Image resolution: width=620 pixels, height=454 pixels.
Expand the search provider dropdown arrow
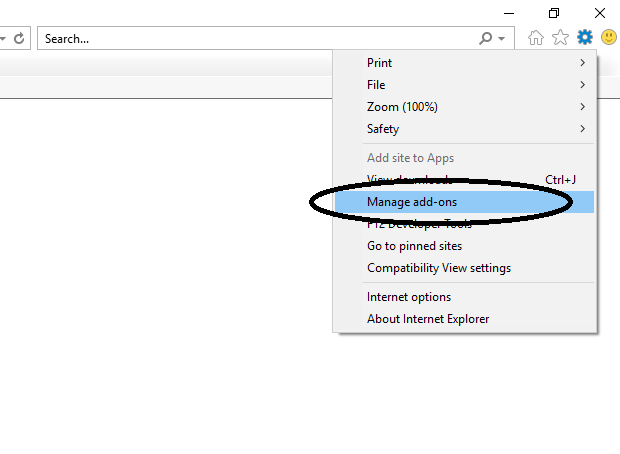click(x=501, y=39)
